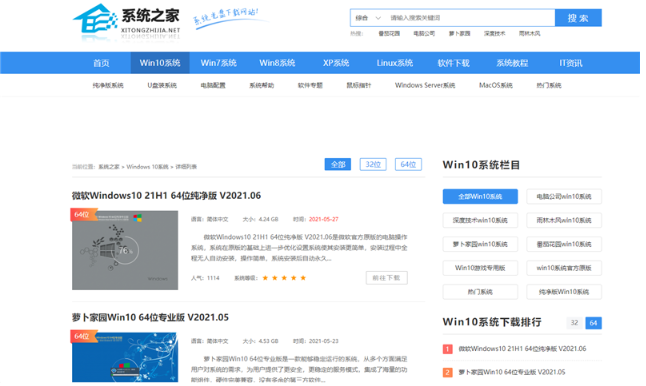Go to the 软件下载 navigation tab

point(453,63)
